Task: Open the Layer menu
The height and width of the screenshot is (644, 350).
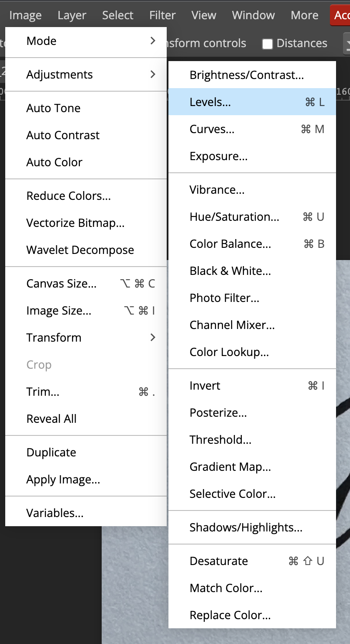Action: (x=72, y=16)
